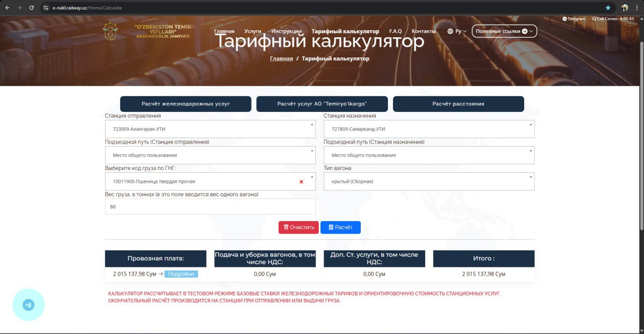The image size is (644, 334).
Task: Select Расчёт железнодорожных услуг tab
Action: (x=186, y=104)
